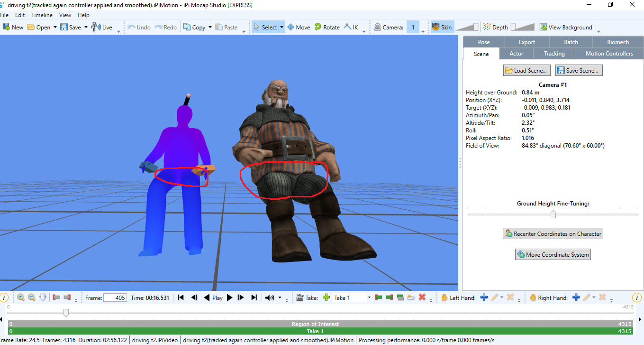Zoom in on the timeline
This screenshot has width=644, height=345.
(x=21, y=298)
